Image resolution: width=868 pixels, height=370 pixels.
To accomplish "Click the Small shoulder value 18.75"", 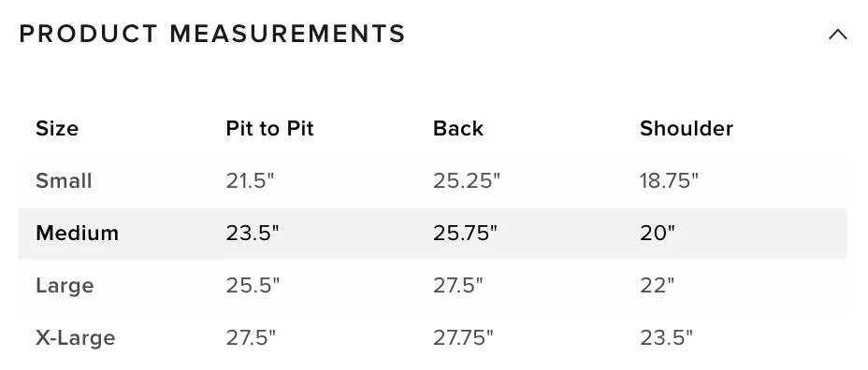I will click(670, 181).
